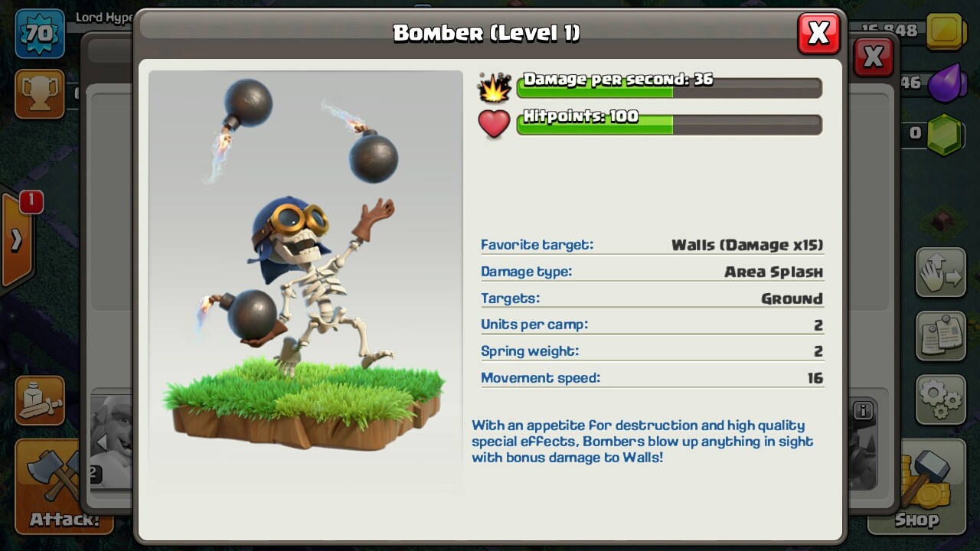Open the layout editor clipboard icon
This screenshot has height=551, width=980.
[941, 335]
